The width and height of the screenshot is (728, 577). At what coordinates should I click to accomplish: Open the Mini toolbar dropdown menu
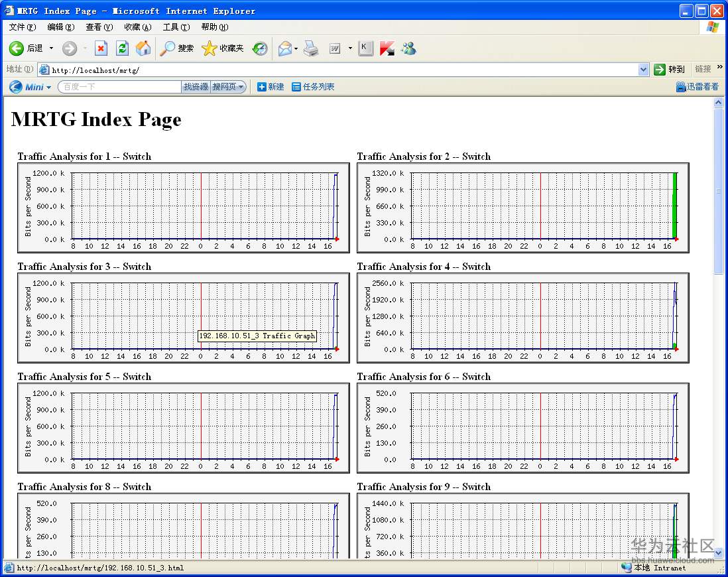[x=48, y=88]
